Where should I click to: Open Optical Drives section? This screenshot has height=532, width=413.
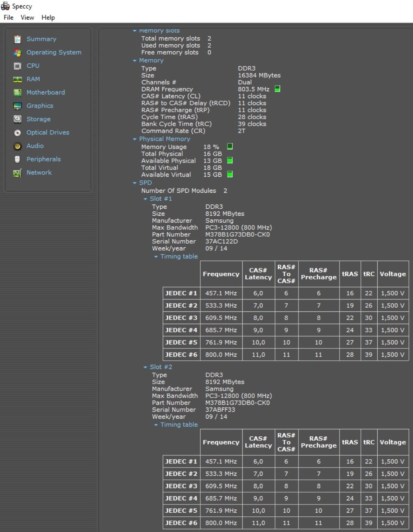coord(48,132)
